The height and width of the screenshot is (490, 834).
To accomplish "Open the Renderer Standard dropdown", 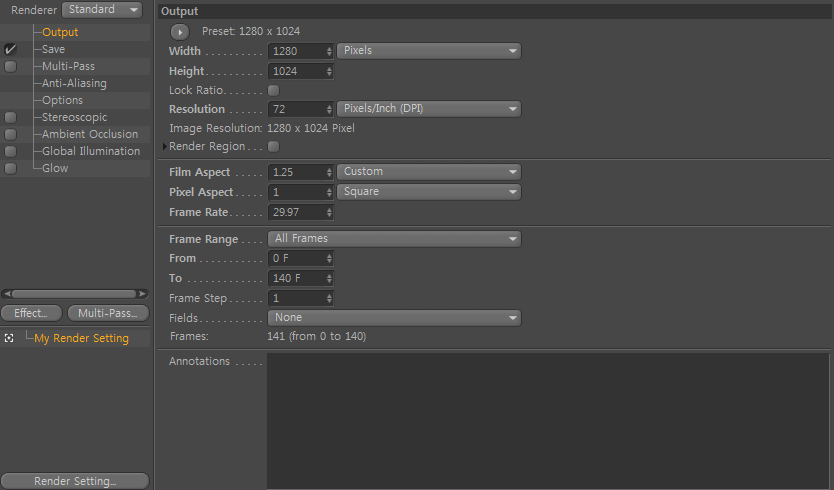I will pyautogui.click(x=102, y=10).
